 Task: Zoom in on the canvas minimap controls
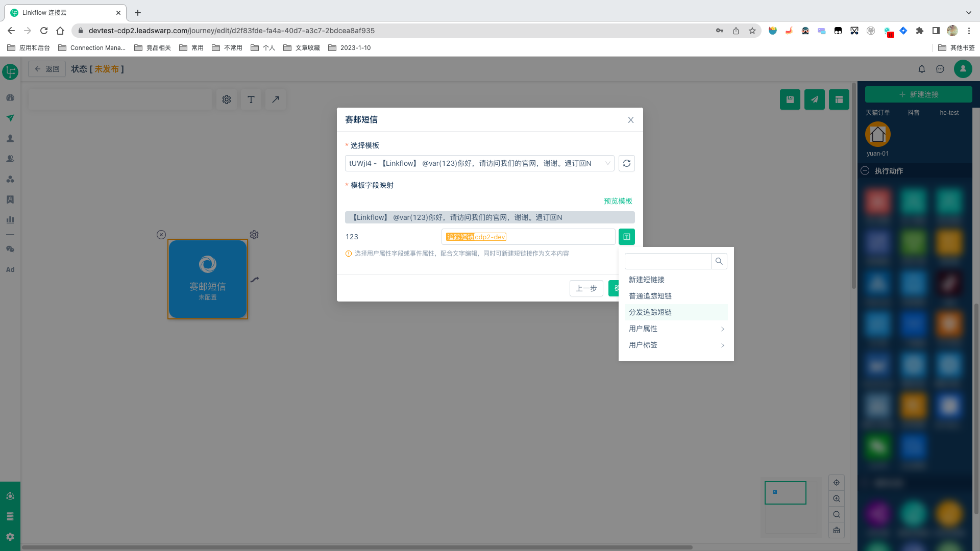tap(837, 498)
